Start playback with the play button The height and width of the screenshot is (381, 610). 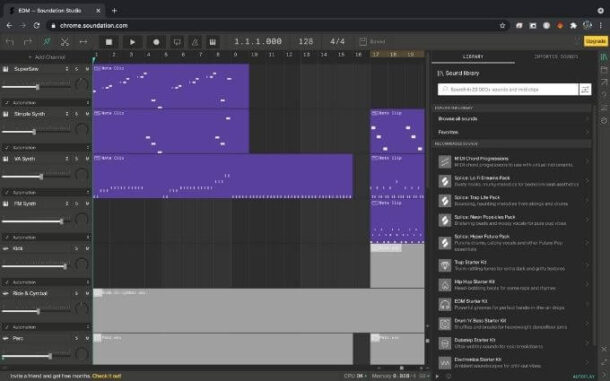pos(132,42)
